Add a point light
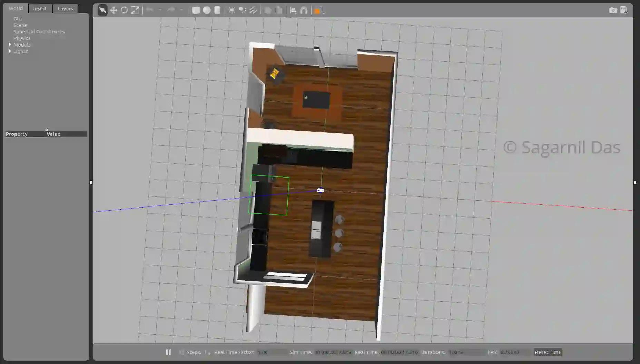 coord(232,10)
